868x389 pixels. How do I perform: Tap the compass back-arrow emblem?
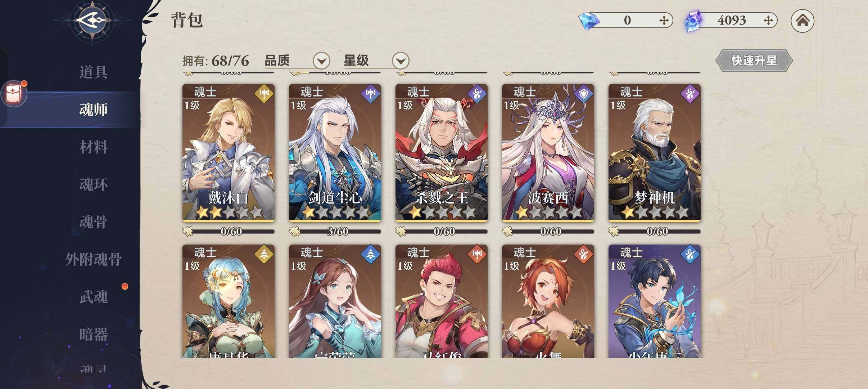click(93, 21)
